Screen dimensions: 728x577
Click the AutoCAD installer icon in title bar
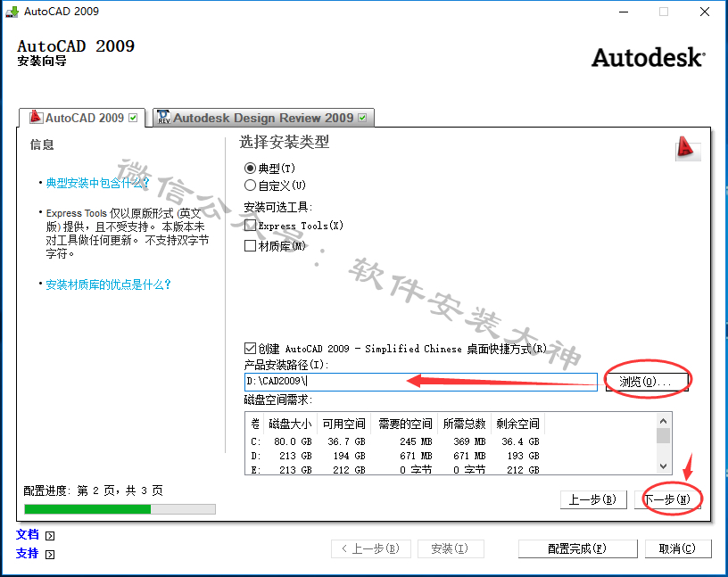tap(12, 12)
